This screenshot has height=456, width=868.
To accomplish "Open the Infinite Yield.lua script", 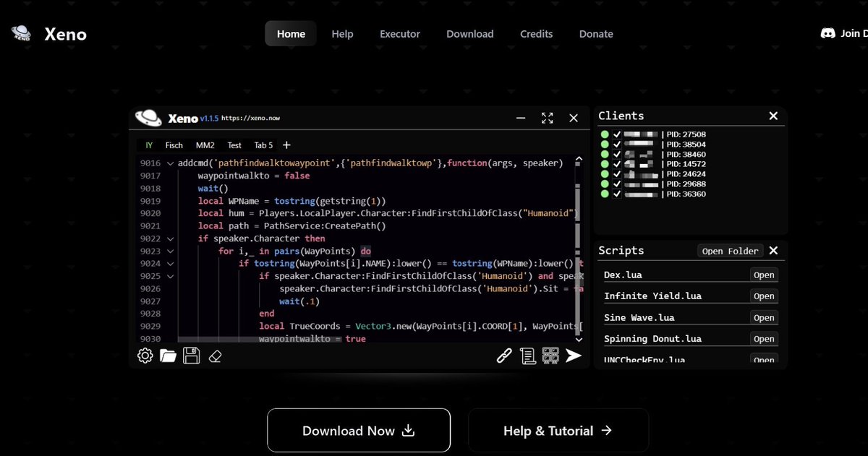I will [764, 296].
